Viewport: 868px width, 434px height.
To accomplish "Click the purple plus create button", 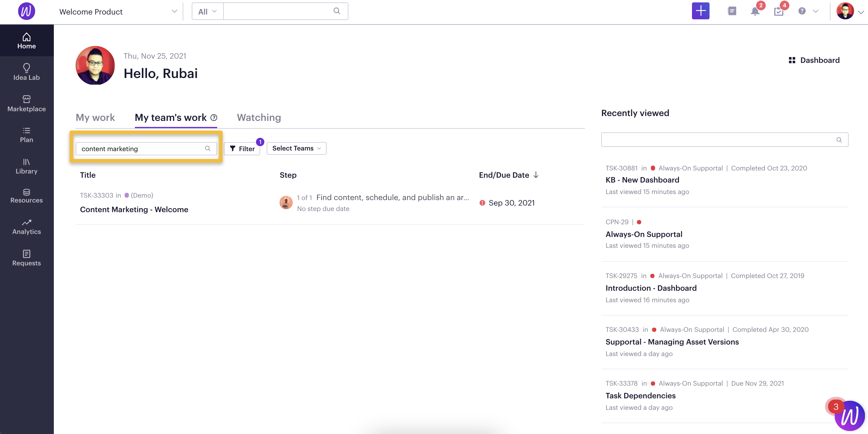I will pyautogui.click(x=700, y=11).
